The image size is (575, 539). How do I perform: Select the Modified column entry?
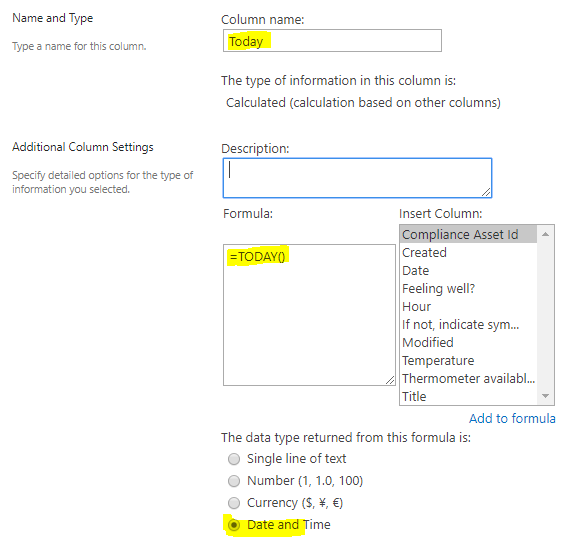[x=468, y=342]
